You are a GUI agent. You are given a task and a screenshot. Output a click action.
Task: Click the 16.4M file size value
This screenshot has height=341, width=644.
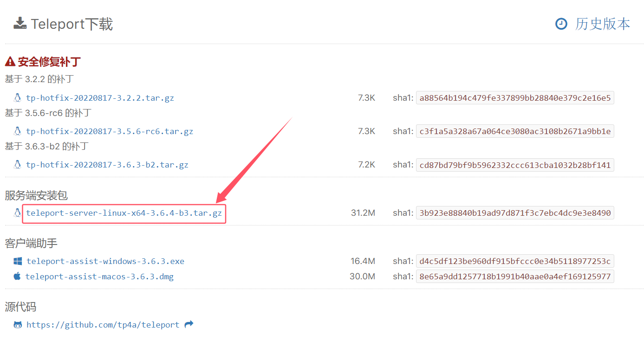click(x=363, y=261)
